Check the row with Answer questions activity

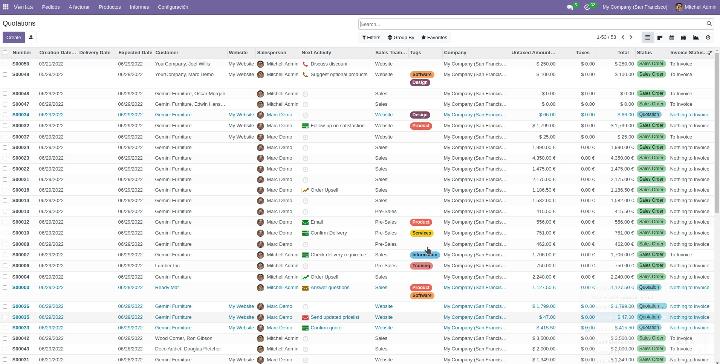[5, 288]
